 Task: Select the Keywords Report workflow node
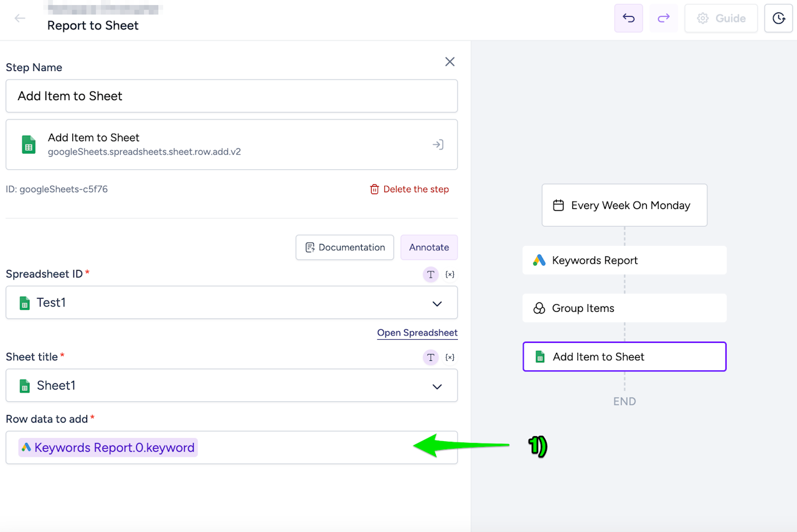(625, 260)
